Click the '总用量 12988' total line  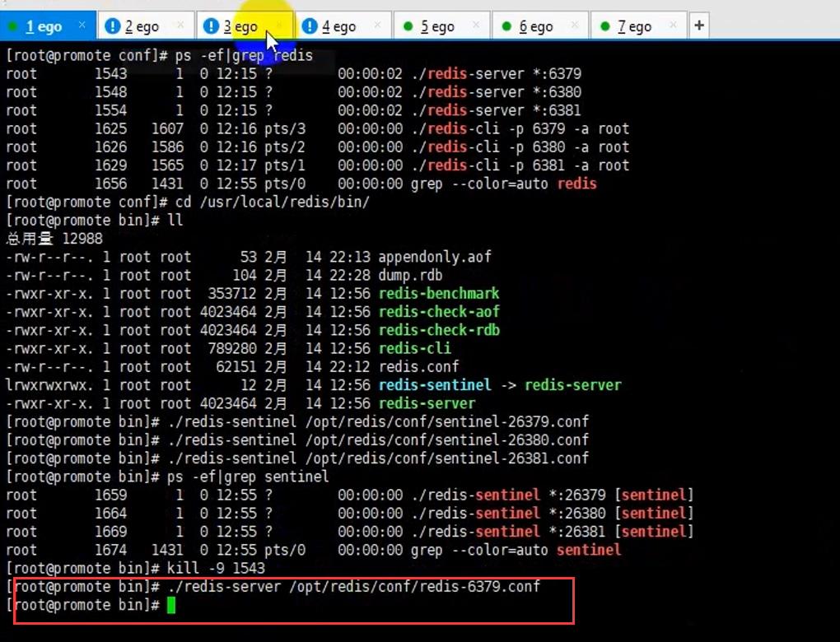(54, 239)
